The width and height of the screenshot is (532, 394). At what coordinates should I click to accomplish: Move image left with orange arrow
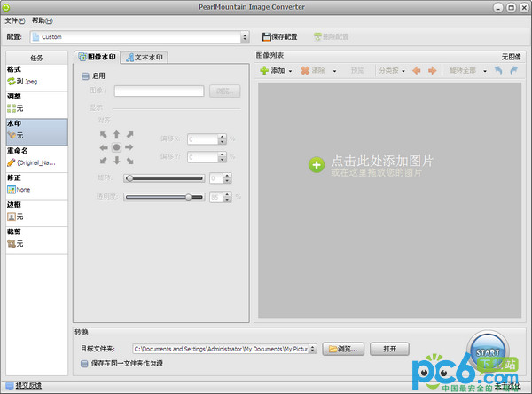[417, 71]
